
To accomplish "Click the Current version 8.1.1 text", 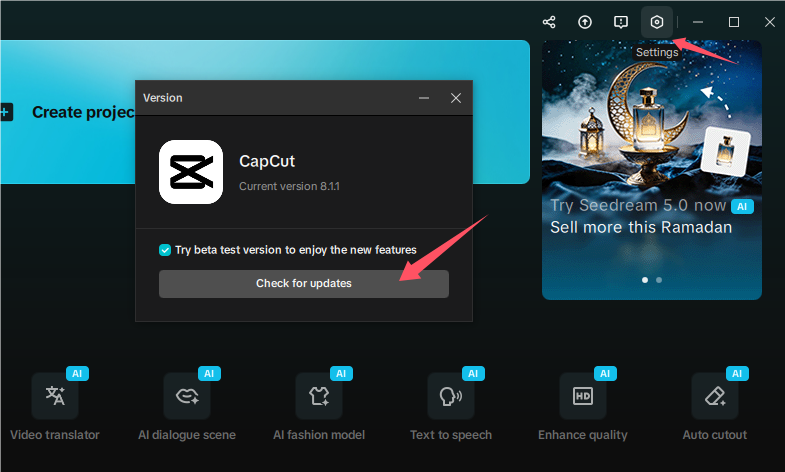I will 289,186.
